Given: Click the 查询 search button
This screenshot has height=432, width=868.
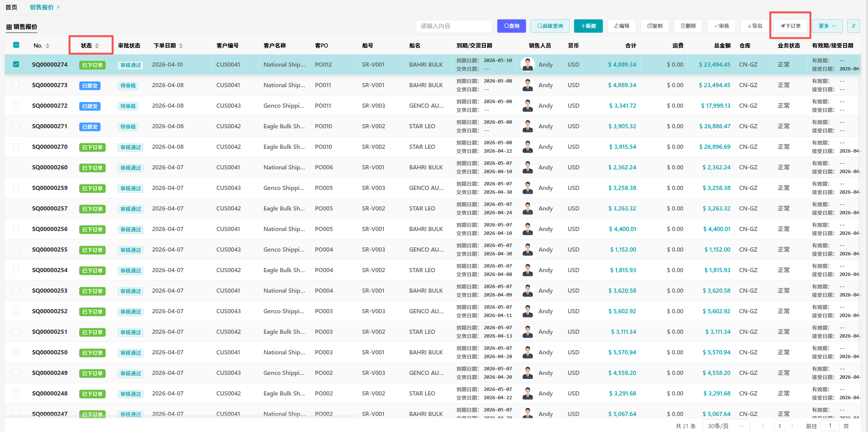Looking at the screenshot, I should coord(511,26).
